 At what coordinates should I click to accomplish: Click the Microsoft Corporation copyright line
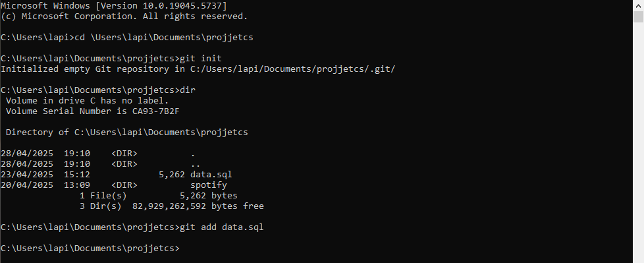point(124,16)
